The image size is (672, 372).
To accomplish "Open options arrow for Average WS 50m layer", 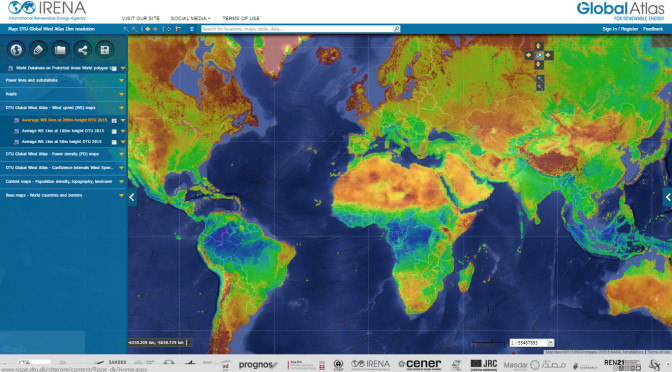I will pos(123,142).
